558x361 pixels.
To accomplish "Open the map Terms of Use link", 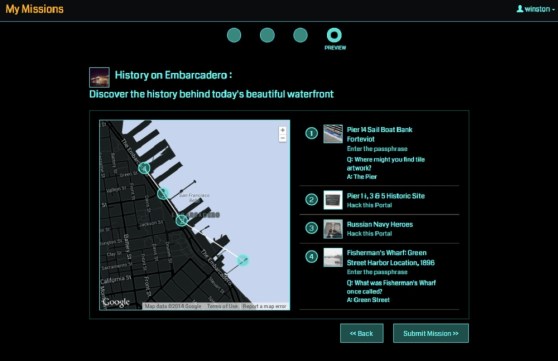I will pyautogui.click(x=222, y=306).
